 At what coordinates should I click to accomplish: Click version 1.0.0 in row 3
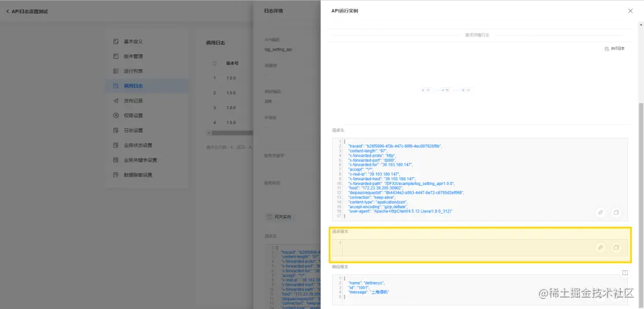pos(231,107)
